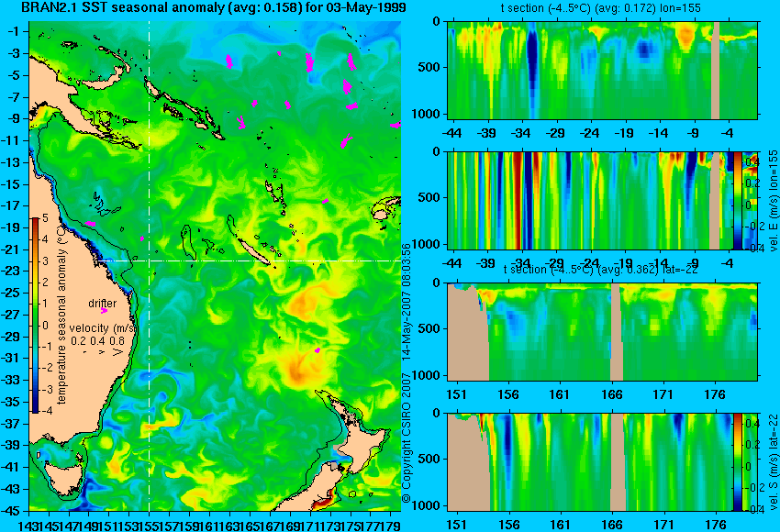Screen dimensions: 780x532
Task: Click the '5' value on temperature color bar
Action: pyautogui.click(x=45, y=217)
